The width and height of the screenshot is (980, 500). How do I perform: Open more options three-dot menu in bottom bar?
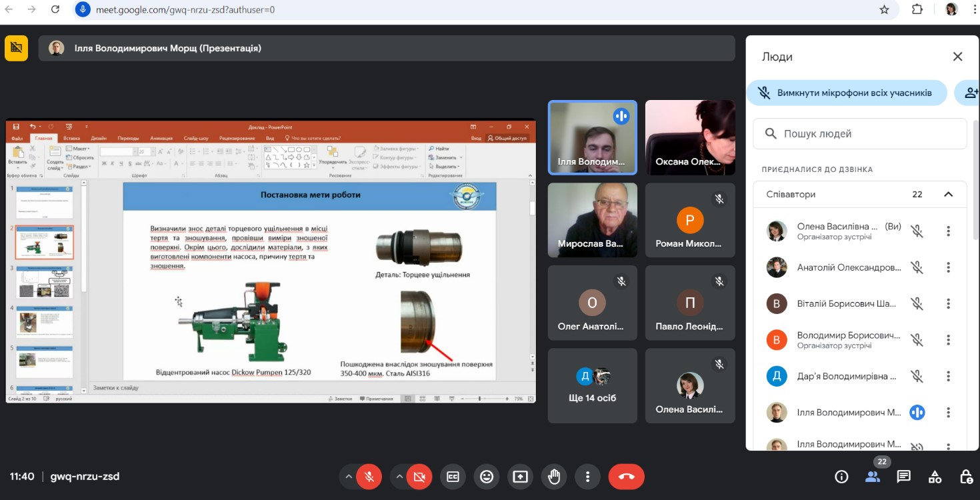[587, 477]
